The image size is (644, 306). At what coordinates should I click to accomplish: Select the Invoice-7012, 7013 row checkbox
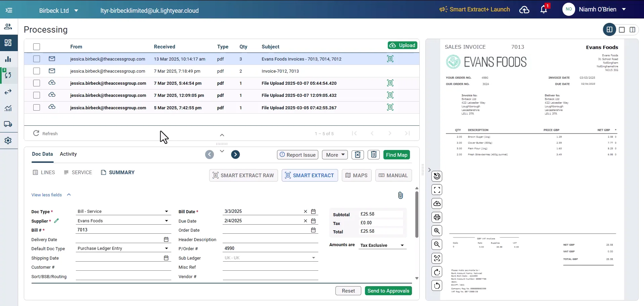(x=37, y=71)
